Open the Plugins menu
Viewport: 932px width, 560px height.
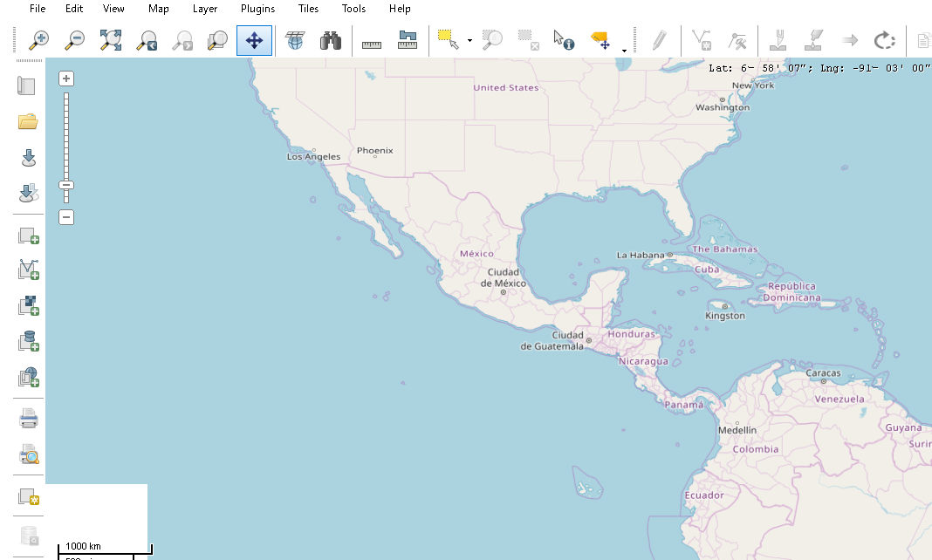[x=257, y=9]
